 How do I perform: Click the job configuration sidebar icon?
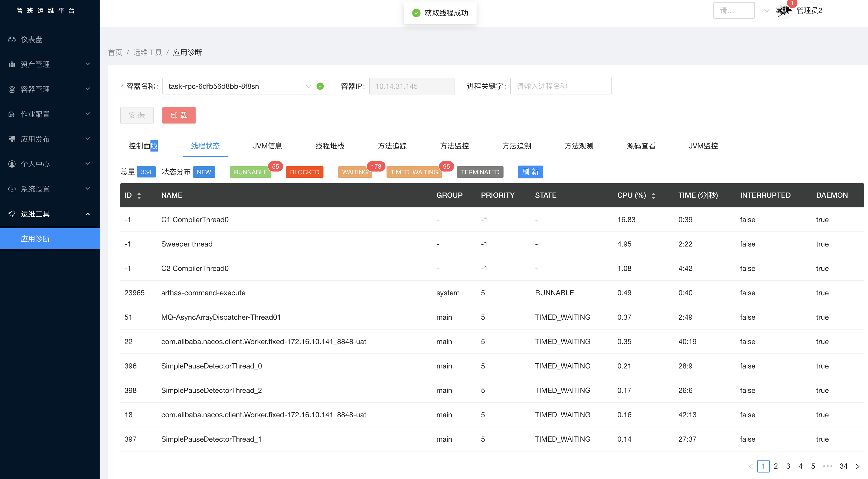[12, 114]
